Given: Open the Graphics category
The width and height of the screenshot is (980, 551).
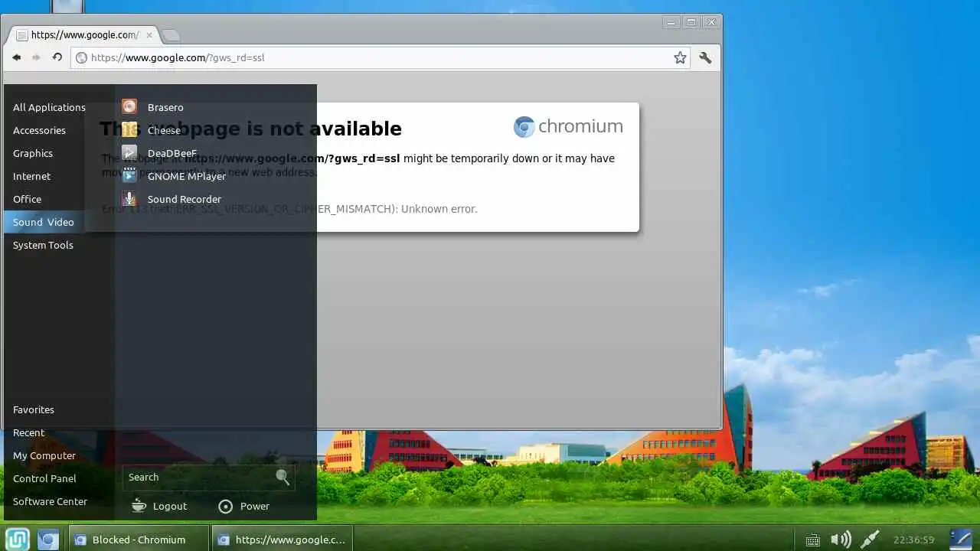Looking at the screenshot, I should (x=33, y=153).
